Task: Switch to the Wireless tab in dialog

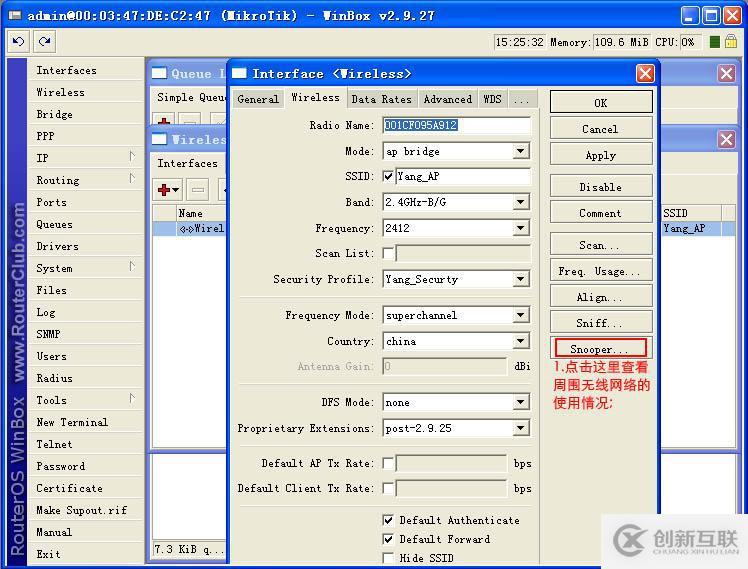Action: tap(315, 98)
